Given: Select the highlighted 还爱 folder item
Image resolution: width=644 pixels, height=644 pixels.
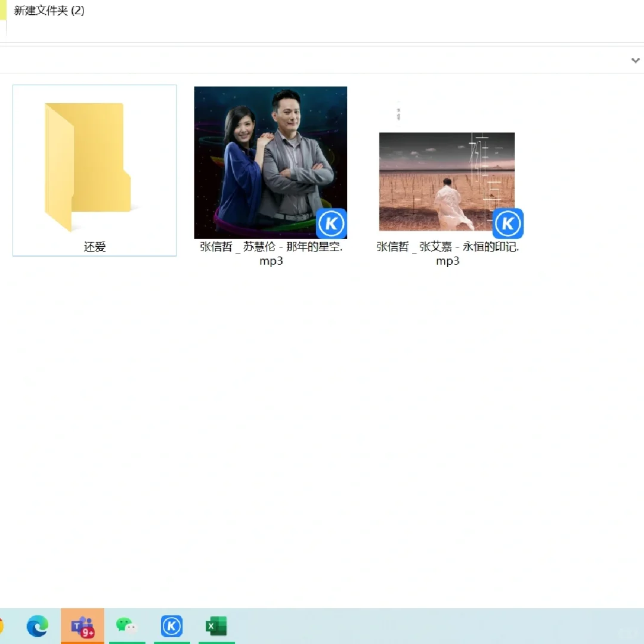Looking at the screenshot, I should (94, 170).
